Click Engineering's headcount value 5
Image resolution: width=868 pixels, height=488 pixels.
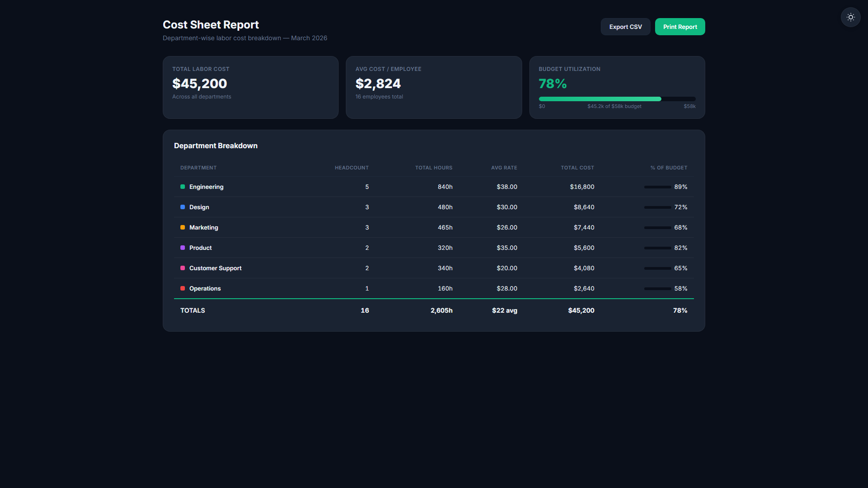[x=367, y=187]
